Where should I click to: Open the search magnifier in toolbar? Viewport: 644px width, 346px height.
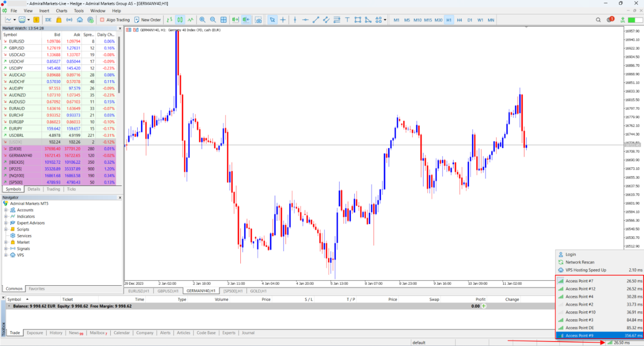point(598,20)
